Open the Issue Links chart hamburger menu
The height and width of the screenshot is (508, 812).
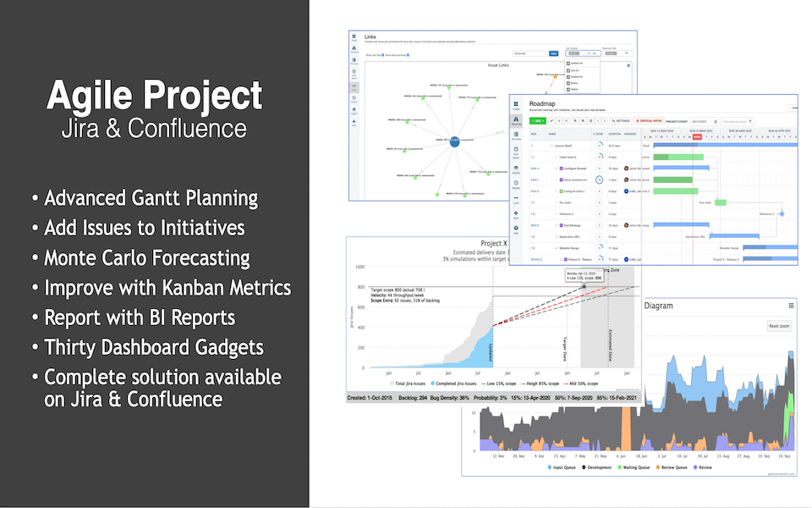628,66
